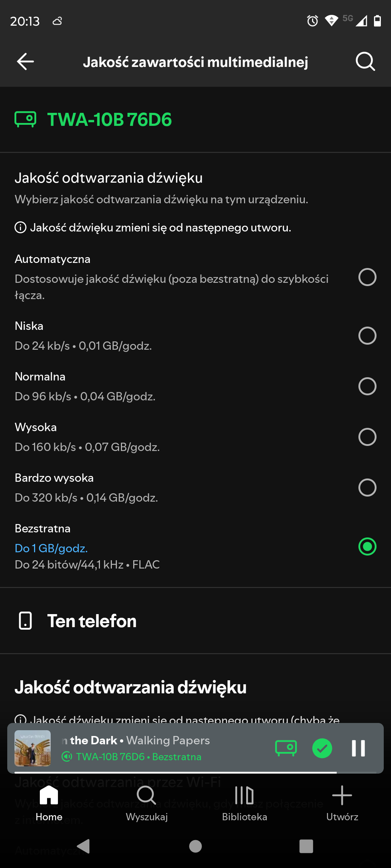This screenshot has height=868, width=391.
Task: Select Automatyczna audio quality
Action: coord(367,277)
